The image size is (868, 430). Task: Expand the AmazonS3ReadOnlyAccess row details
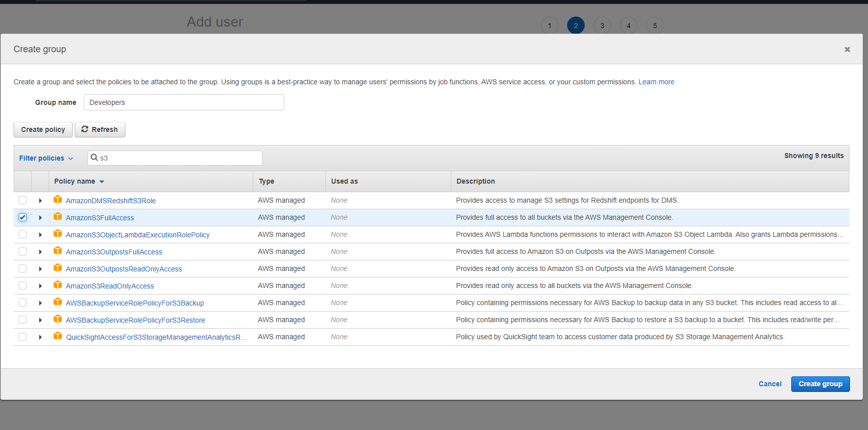(x=40, y=286)
